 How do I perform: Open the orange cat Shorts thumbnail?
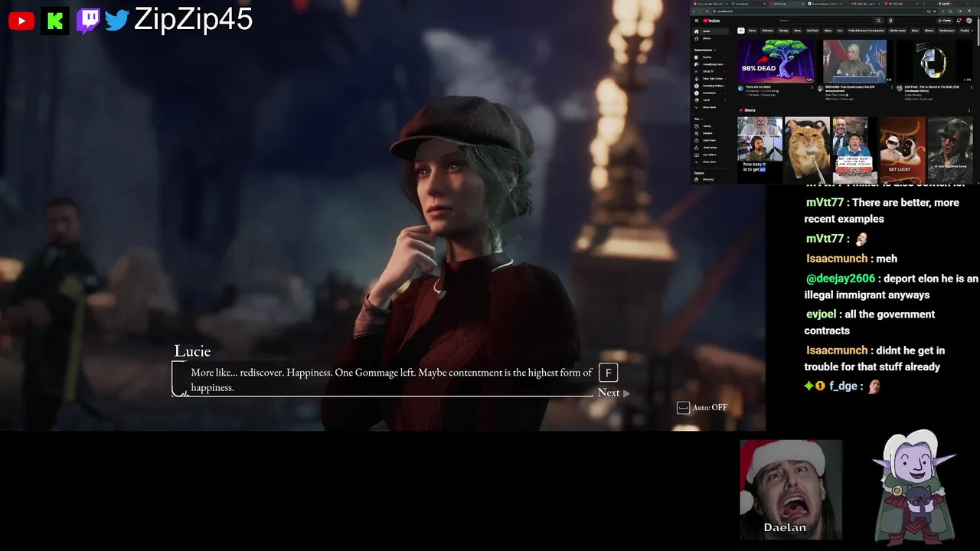[x=807, y=149]
